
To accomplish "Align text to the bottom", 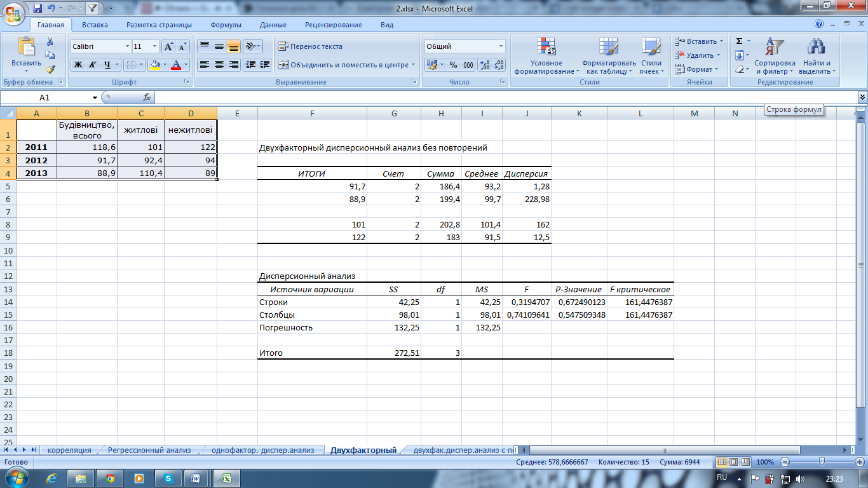I will tap(233, 46).
